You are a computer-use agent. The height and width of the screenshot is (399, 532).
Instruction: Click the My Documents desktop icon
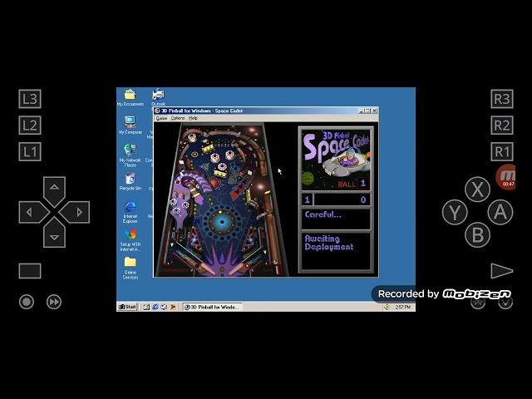(x=131, y=98)
